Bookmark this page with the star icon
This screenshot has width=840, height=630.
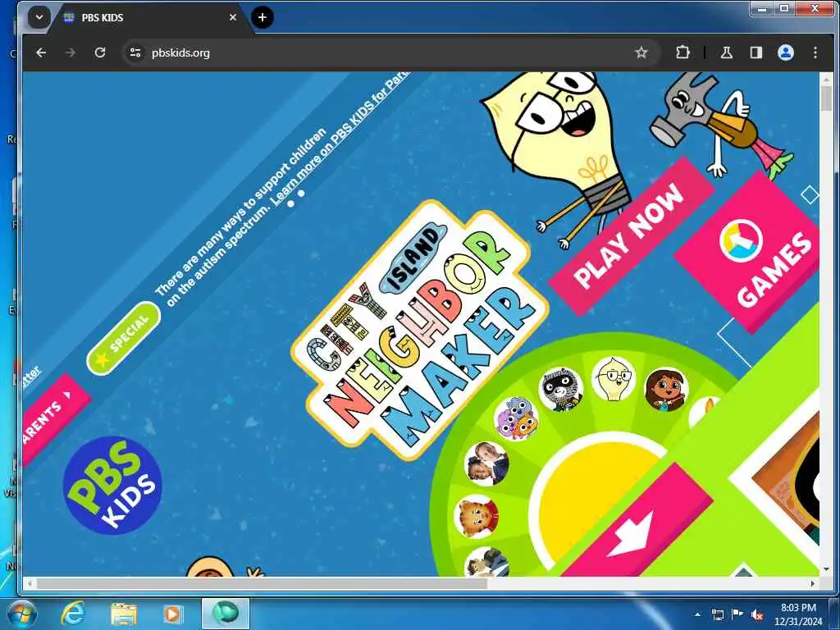[641, 52]
